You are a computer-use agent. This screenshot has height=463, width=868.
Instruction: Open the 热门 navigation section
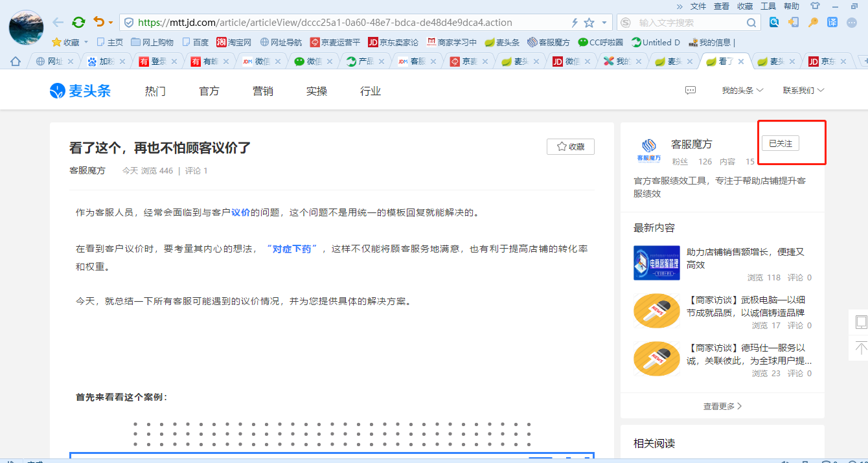pyautogui.click(x=155, y=91)
